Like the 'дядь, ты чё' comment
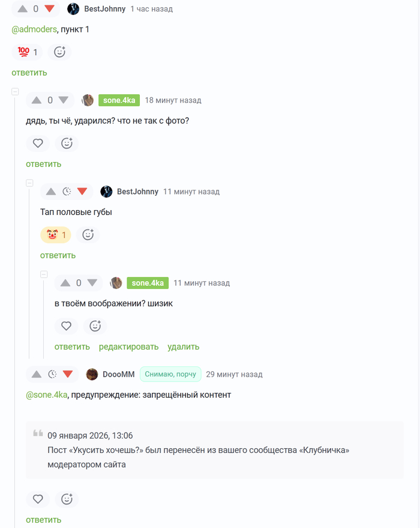Image resolution: width=420 pixels, height=528 pixels. [x=38, y=144]
